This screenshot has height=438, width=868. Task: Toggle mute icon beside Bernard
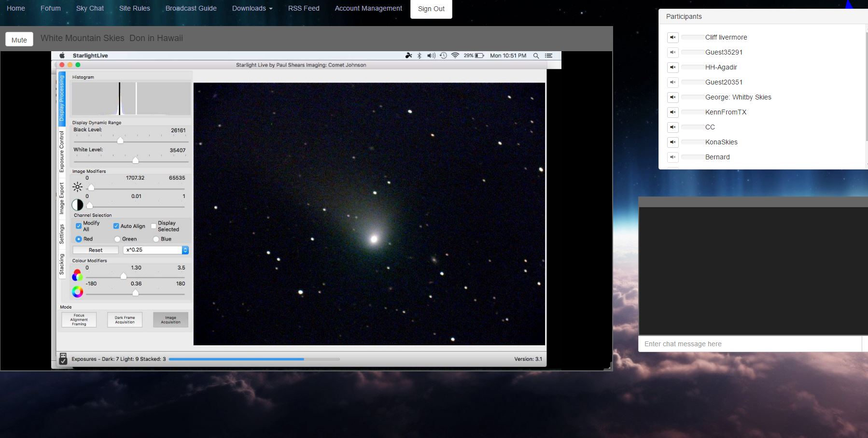[x=673, y=157]
